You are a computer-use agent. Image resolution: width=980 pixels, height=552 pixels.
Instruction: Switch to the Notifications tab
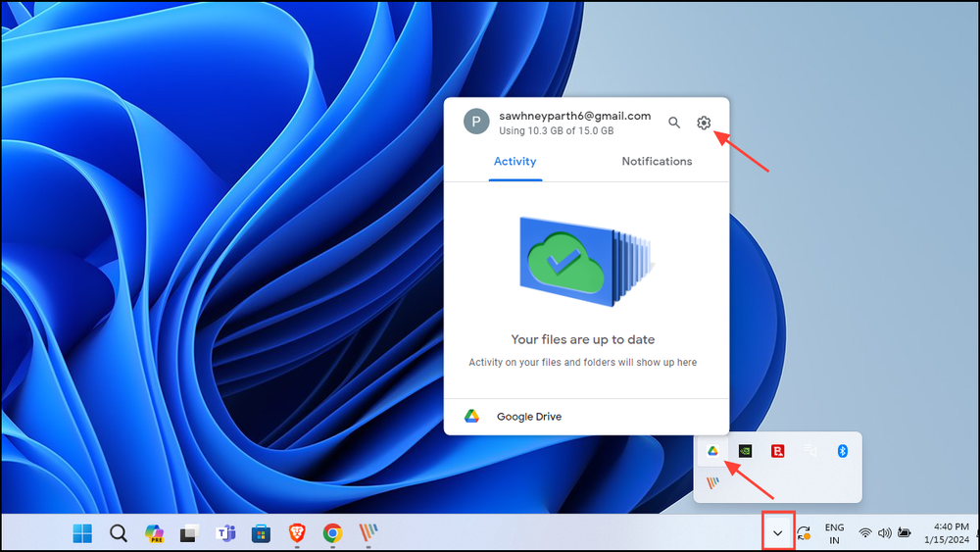tap(657, 162)
